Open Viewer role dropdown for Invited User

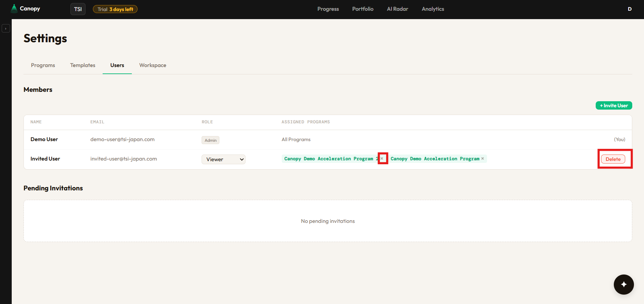coord(223,159)
